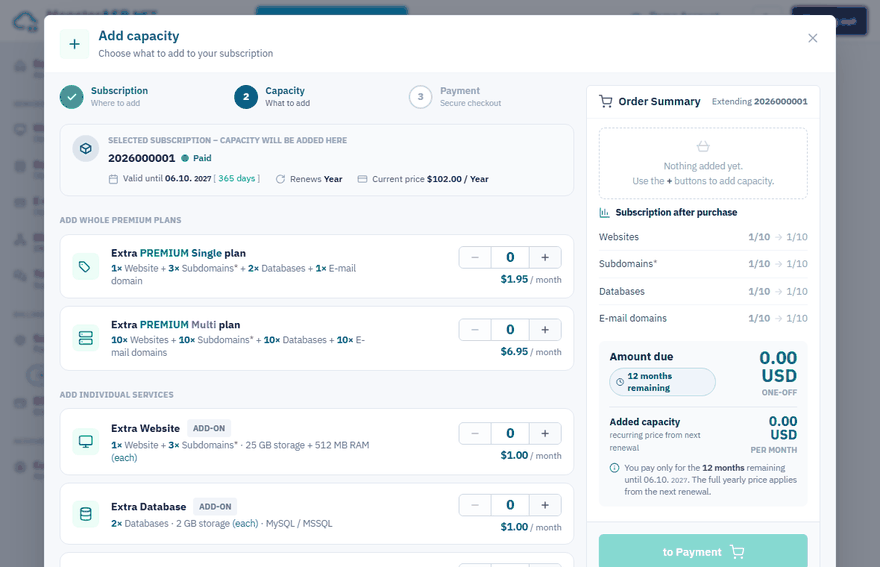Screen dimensions: 880x567
Task: Click the Databases row in summary
Action: 703,291
